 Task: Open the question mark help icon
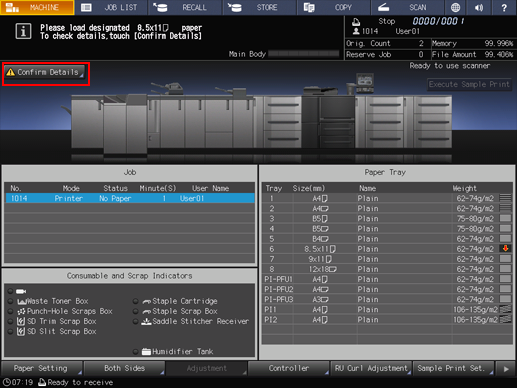[504, 7]
